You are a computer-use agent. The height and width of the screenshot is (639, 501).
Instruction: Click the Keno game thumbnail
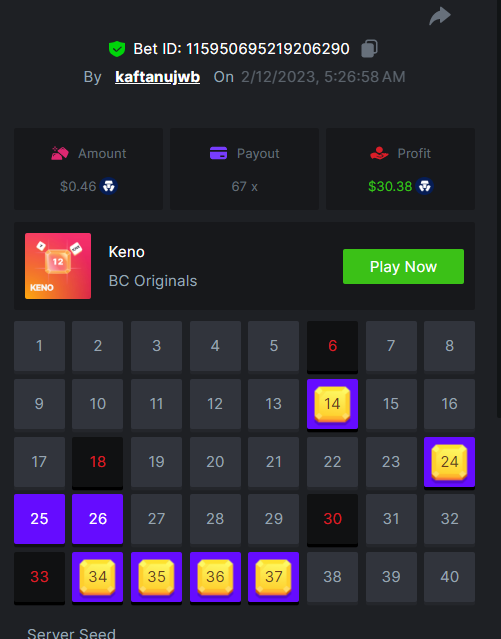click(58, 266)
